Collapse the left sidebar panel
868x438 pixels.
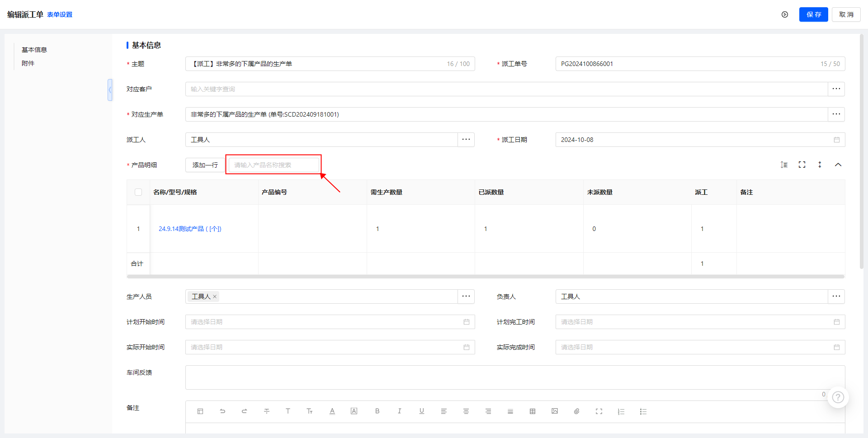coord(110,90)
